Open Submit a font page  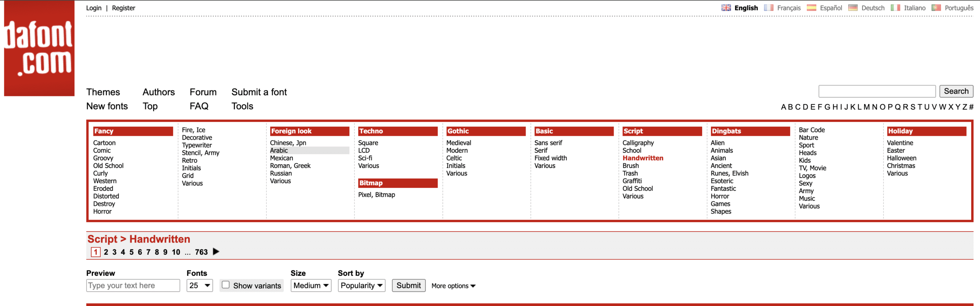coord(259,92)
